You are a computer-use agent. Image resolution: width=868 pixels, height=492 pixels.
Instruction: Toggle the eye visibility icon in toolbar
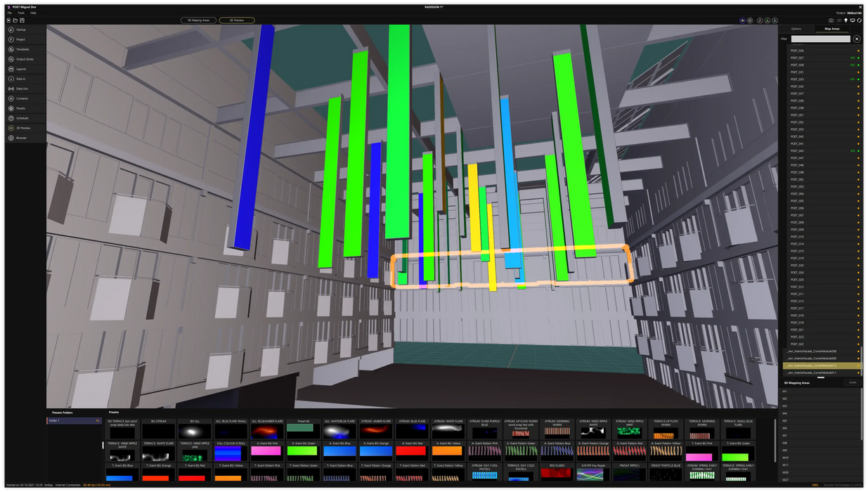click(x=742, y=20)
